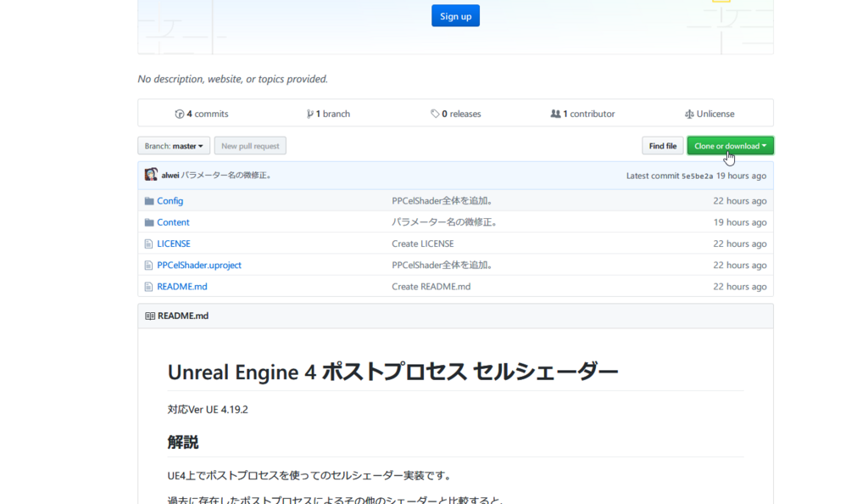Click the license scale icon
This screenshot has height=504, width=868.
pyautogui.click(x=689, y=114)
